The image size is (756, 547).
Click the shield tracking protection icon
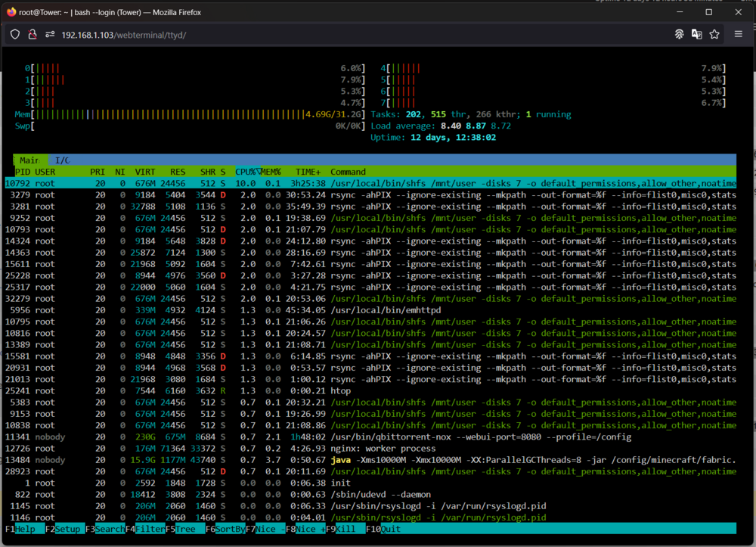[15, 35]
